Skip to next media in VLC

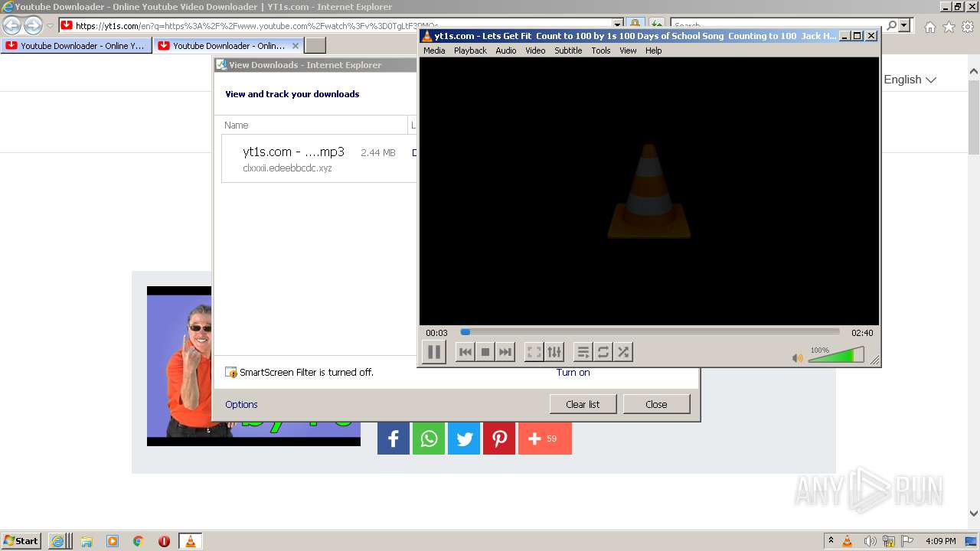tap(505, 352)
